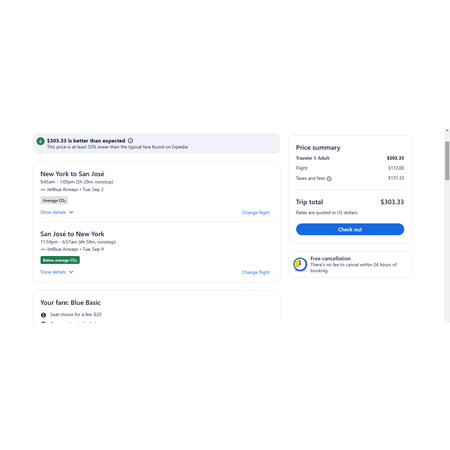Change flight for San José to New York
The height and width of the screenshot is (450, 450).
point(256,272)
